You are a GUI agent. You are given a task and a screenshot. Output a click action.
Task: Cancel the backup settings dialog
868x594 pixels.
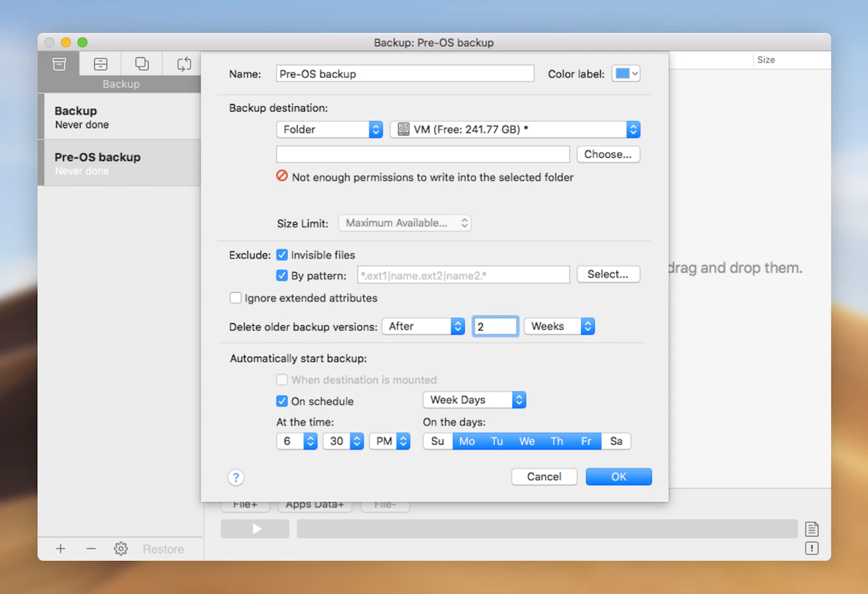pyautogui.click(x=544, y=477)
